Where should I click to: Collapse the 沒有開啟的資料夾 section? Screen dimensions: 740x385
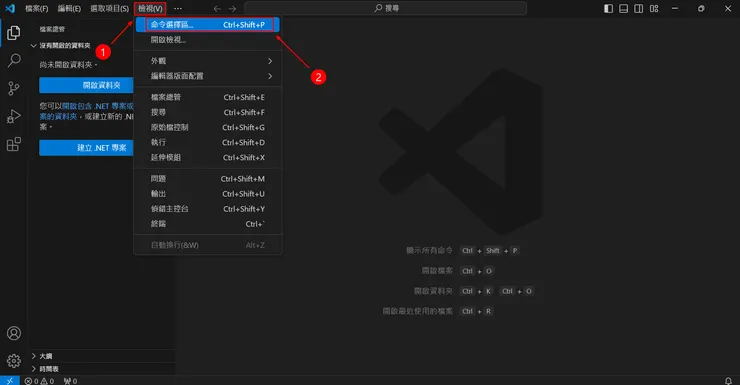(65, 46)
